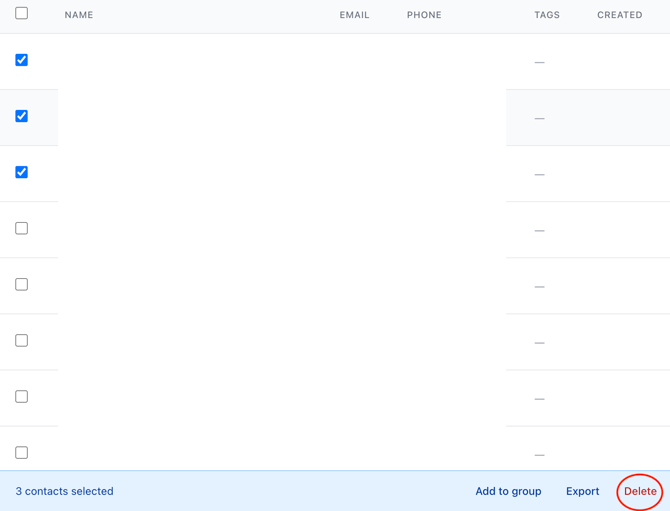Uncheck the third contact row's checkbox
Screen dimensions: 670x511
tap(21, 172)
